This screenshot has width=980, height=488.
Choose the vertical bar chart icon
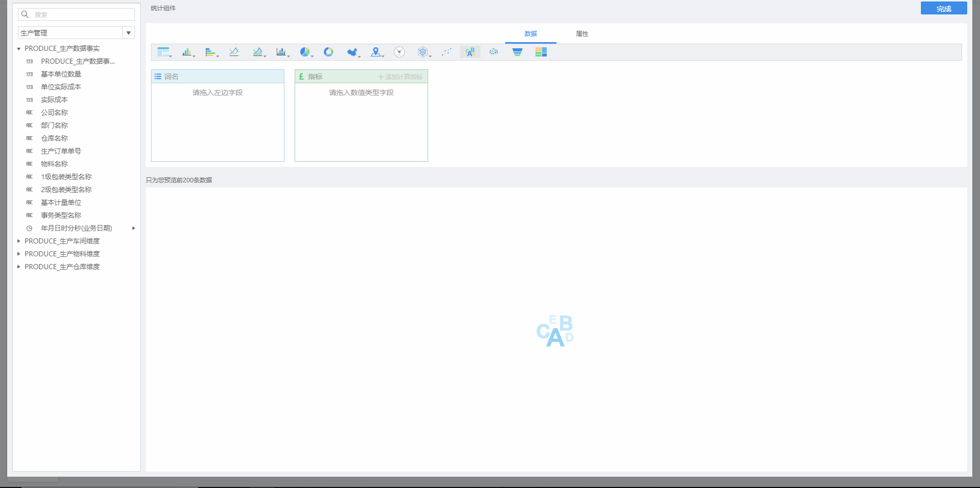pos(187,52)
